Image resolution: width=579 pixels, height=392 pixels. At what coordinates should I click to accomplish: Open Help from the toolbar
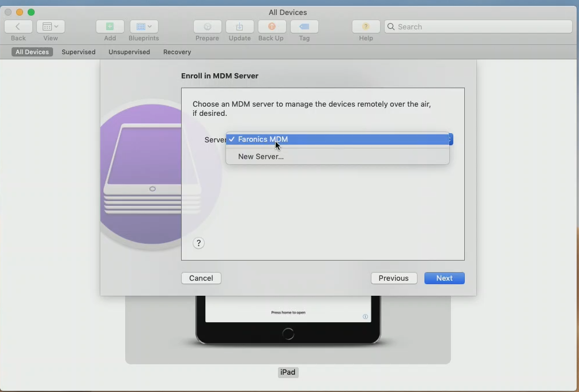[x=366, y=27]
